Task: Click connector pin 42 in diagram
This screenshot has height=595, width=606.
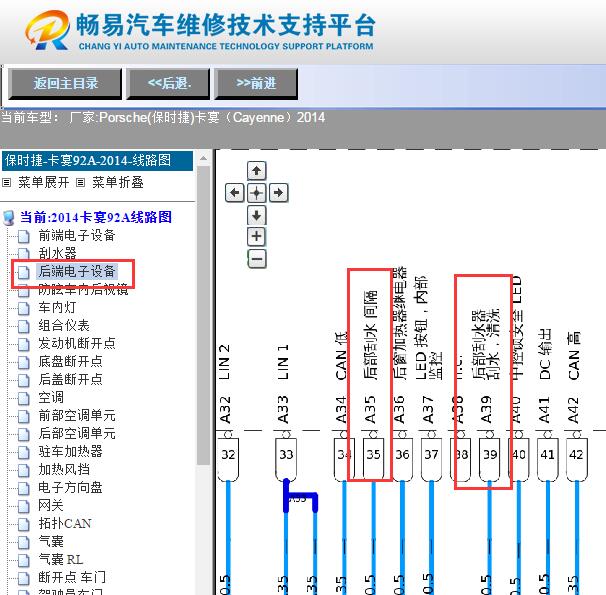Action: (x=577, y=459)
